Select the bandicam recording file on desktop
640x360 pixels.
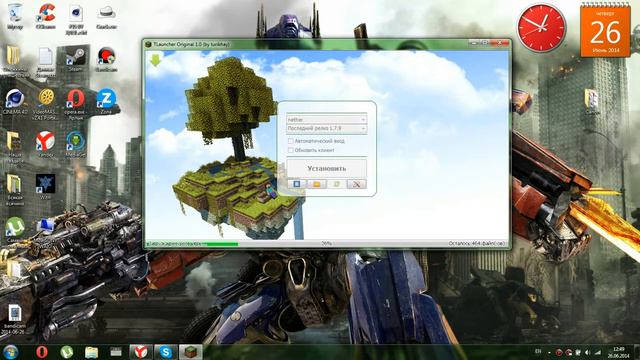coord(15,320)
